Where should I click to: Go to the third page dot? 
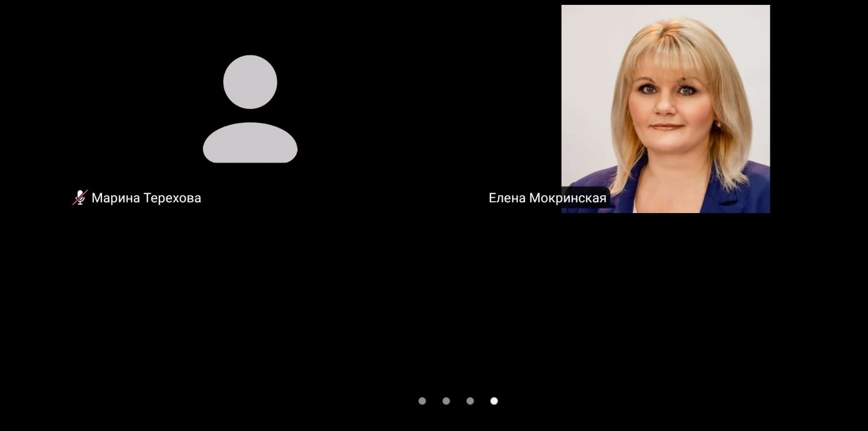470,401
